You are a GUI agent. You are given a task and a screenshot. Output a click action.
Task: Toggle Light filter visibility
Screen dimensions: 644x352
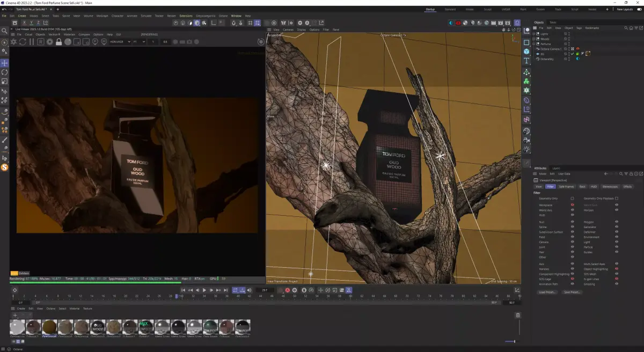tap(617, 242)
